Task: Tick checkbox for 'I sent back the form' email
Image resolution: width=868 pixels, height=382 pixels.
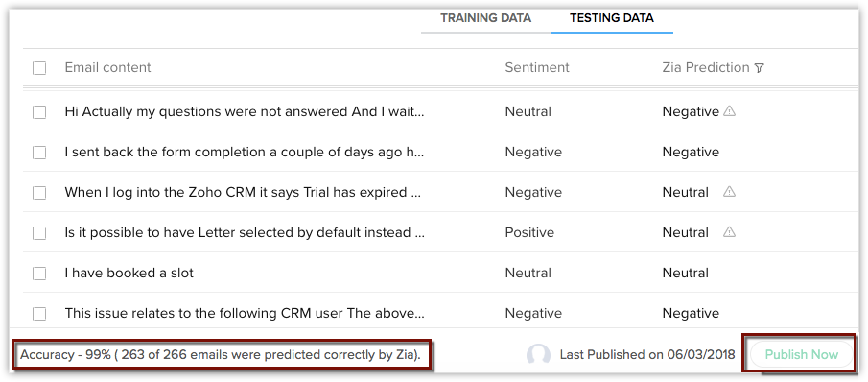Action: (39, 153)
